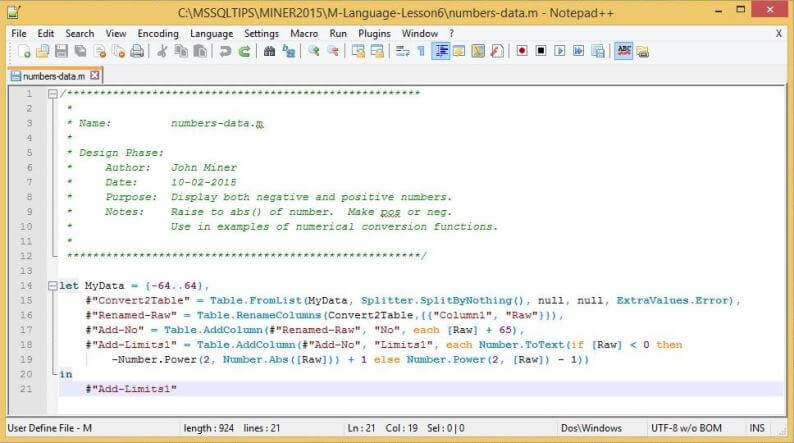794x443 pixels.
Task: Click line number 15 in the margin
Action: (x=26, y=300)
